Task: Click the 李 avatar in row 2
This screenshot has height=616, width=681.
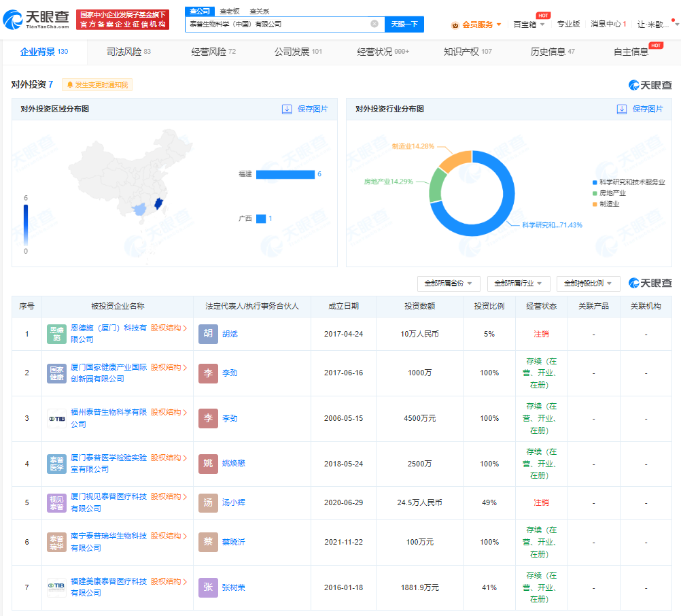Action: (208, 373)
